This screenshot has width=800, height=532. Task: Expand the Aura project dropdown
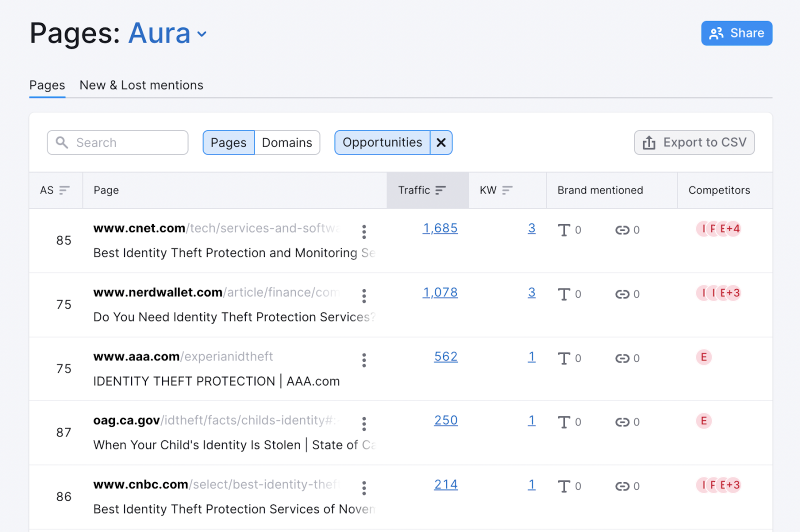pyautogui.click(x=202, y=34)
